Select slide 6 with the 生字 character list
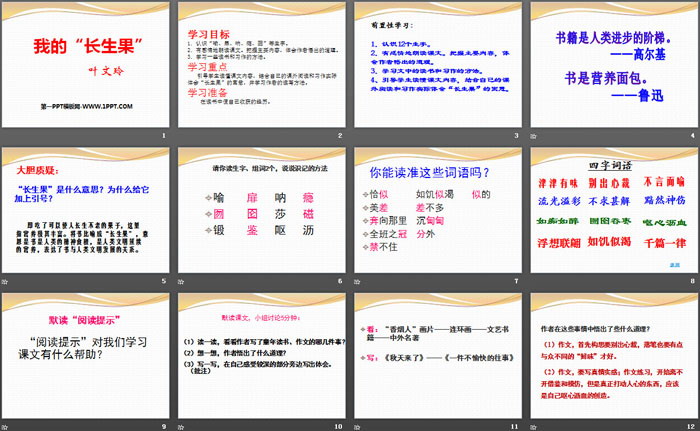700x431 pixels. point(262,210)
